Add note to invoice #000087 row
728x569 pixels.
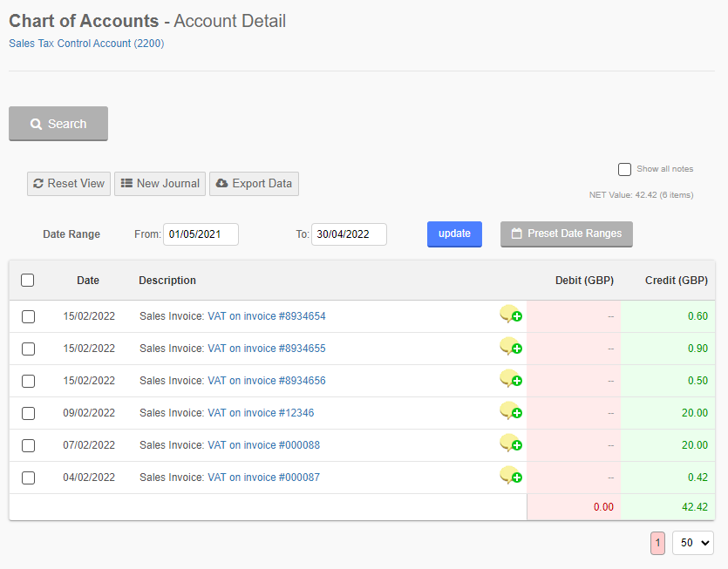tap(511, 476)
